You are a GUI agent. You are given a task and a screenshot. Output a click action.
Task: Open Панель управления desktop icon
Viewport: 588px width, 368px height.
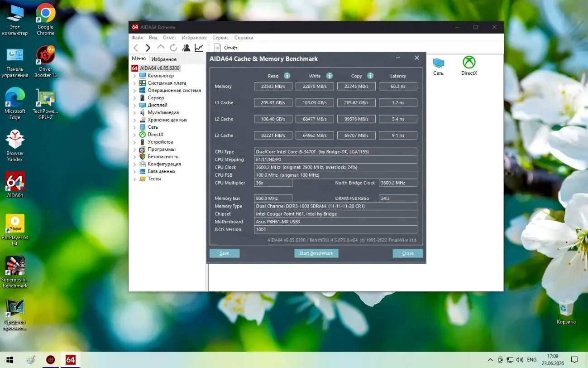point(15,62)
